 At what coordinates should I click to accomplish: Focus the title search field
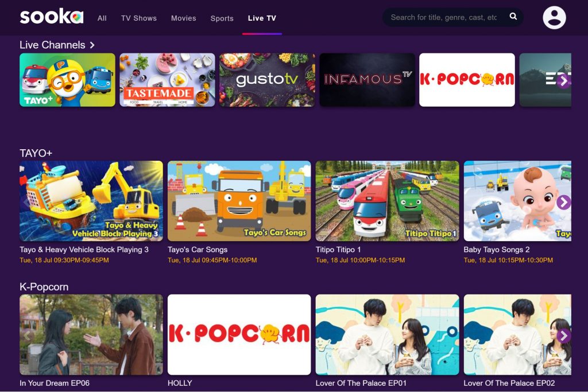(444, 17)
